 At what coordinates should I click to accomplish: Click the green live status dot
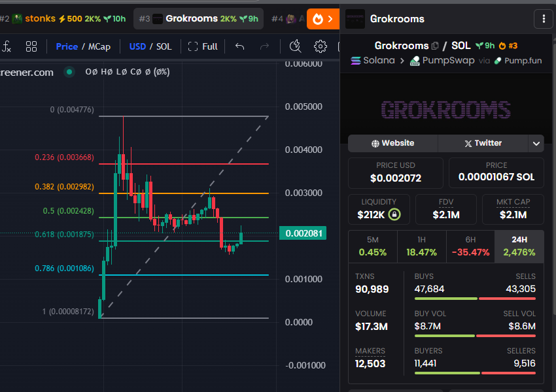point(69,72)
